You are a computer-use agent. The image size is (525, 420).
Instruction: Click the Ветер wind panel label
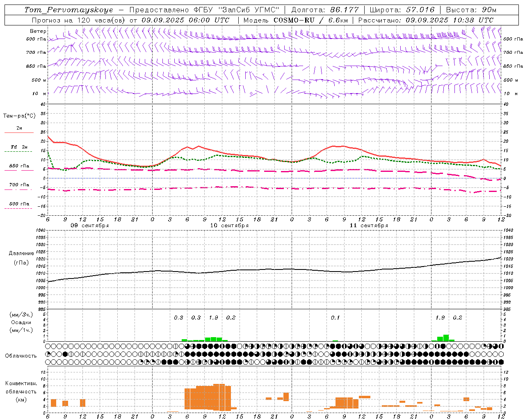(x=38, y=31)
